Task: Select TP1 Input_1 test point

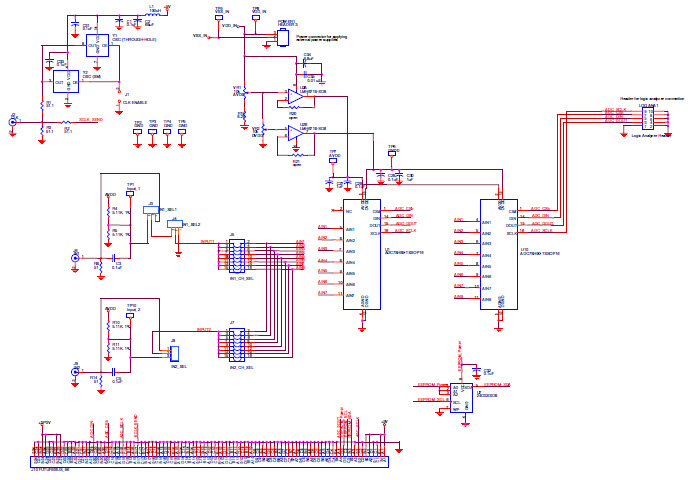Action: [x=130, y=194]
